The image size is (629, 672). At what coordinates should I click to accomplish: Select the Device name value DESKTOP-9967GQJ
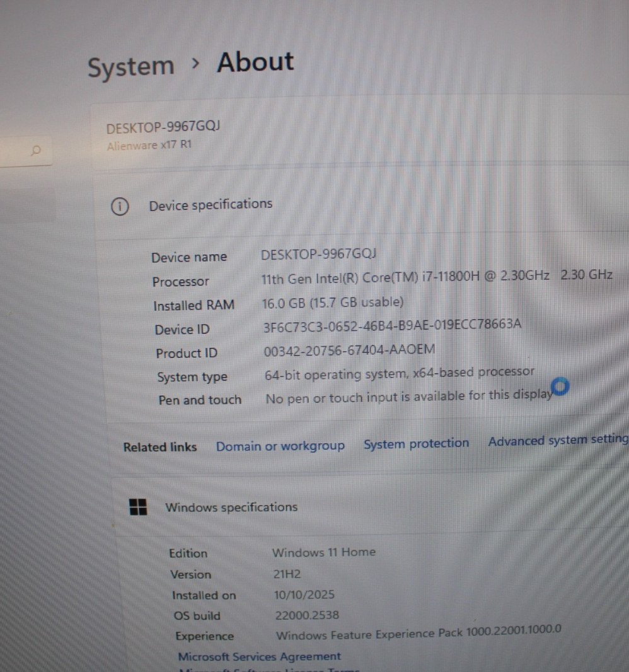pos(318,254)
